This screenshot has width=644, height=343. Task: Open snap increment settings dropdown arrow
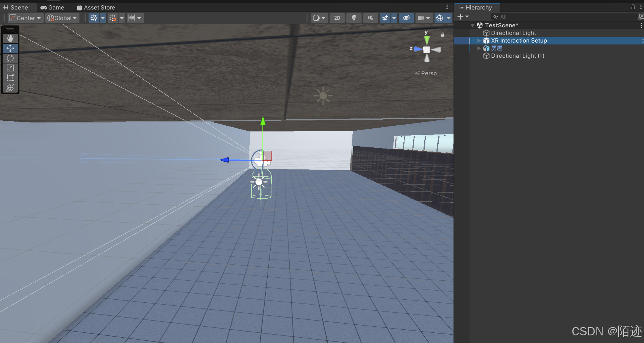tap(140, 18)
